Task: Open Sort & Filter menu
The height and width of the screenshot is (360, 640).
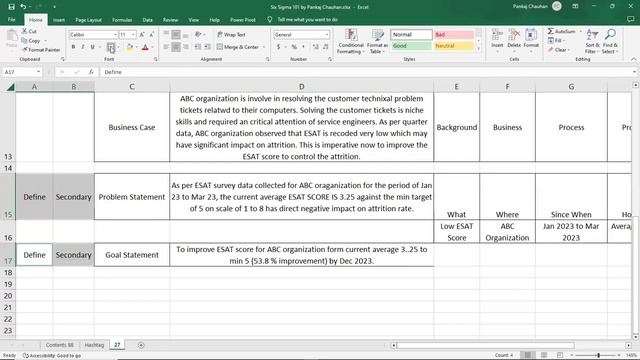Action: [592, 41]
